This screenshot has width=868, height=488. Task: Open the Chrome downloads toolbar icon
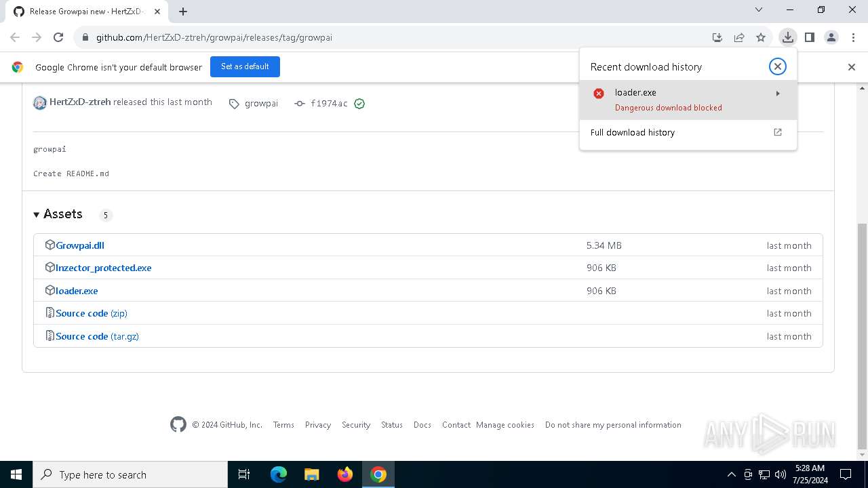787,37
